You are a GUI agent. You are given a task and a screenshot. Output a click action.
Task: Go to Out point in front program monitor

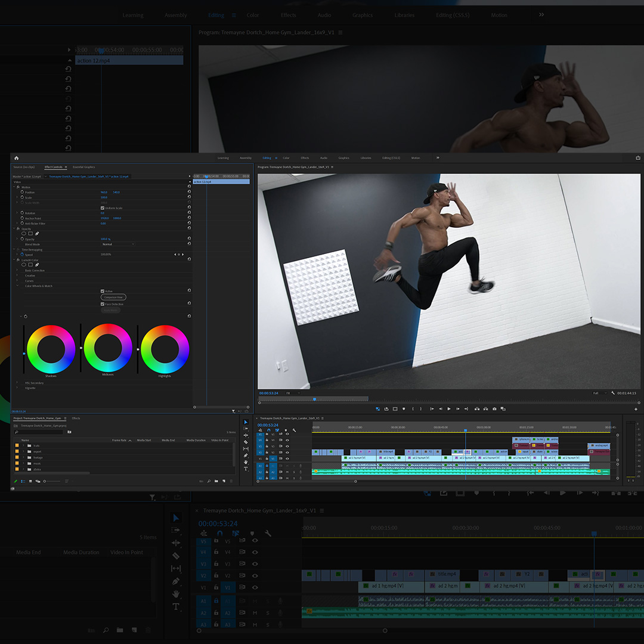click(x=466, y=408)
